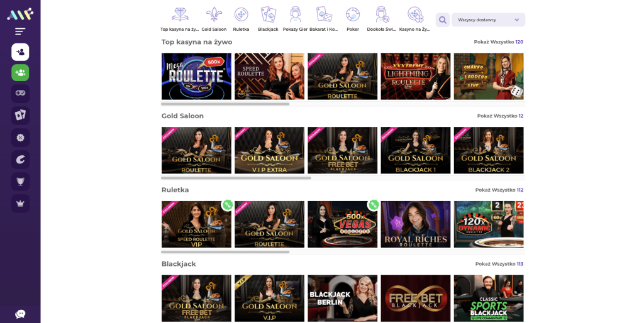Switch to the Ruletka category tab
Screen dimensions: 644x323
click(x=241, y=19)
